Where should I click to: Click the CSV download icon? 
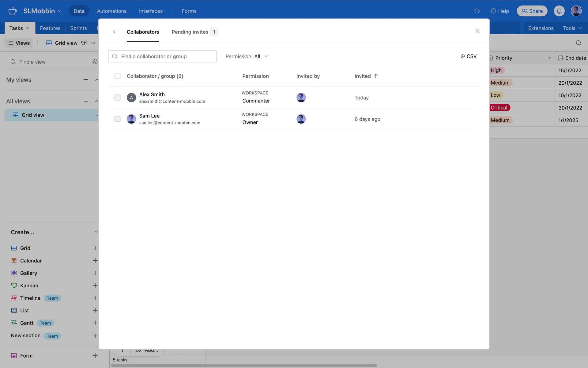462,56
